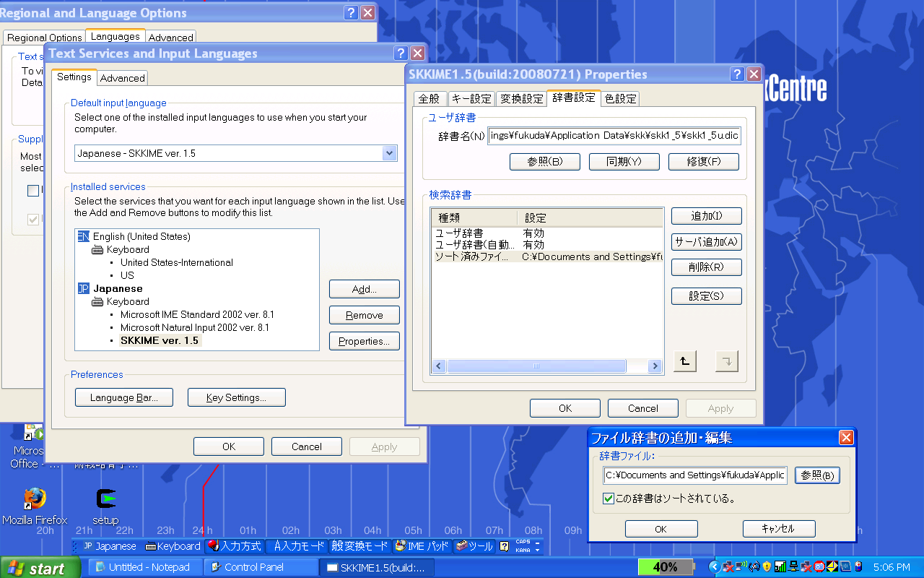Select ソート済みファイル row in 検索辞書 list
Viewport: 924px width, 578px height.
[548, 256]
